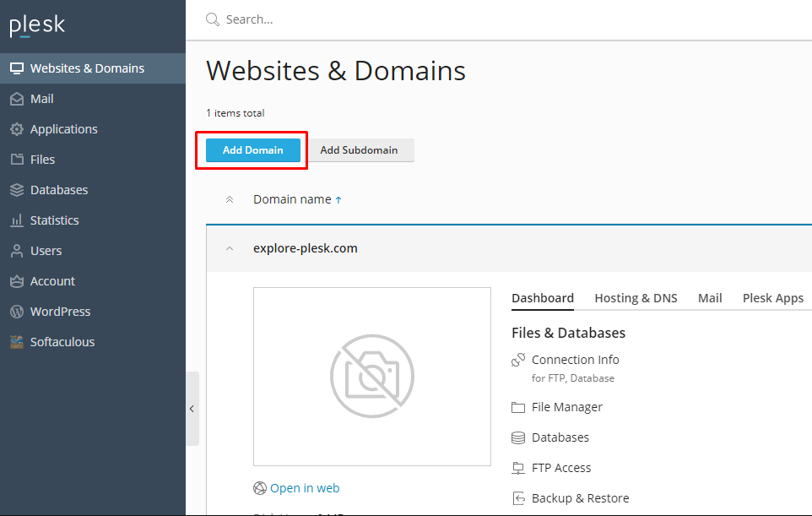Collapse the left sidebar panel
Viewport: 812px width, 516px height.
tap(192, 409)
